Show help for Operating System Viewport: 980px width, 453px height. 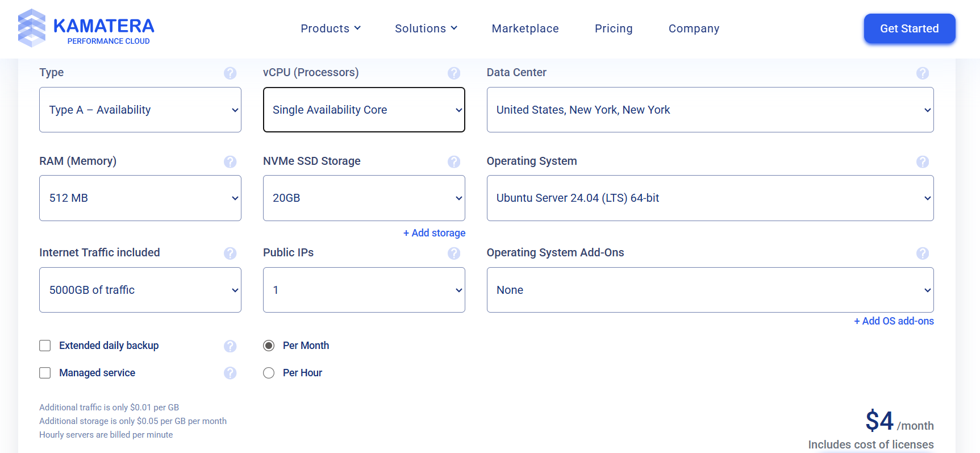[923, 161]
